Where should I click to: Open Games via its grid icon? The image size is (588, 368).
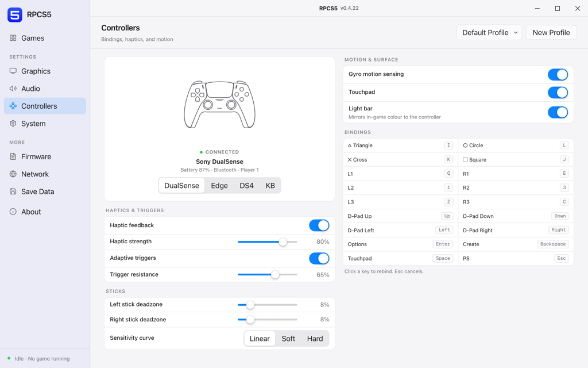pos(13,38)
